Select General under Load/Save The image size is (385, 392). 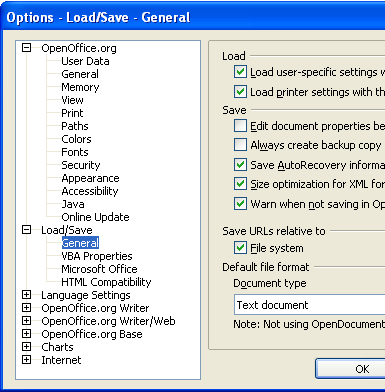pos(80,243)
